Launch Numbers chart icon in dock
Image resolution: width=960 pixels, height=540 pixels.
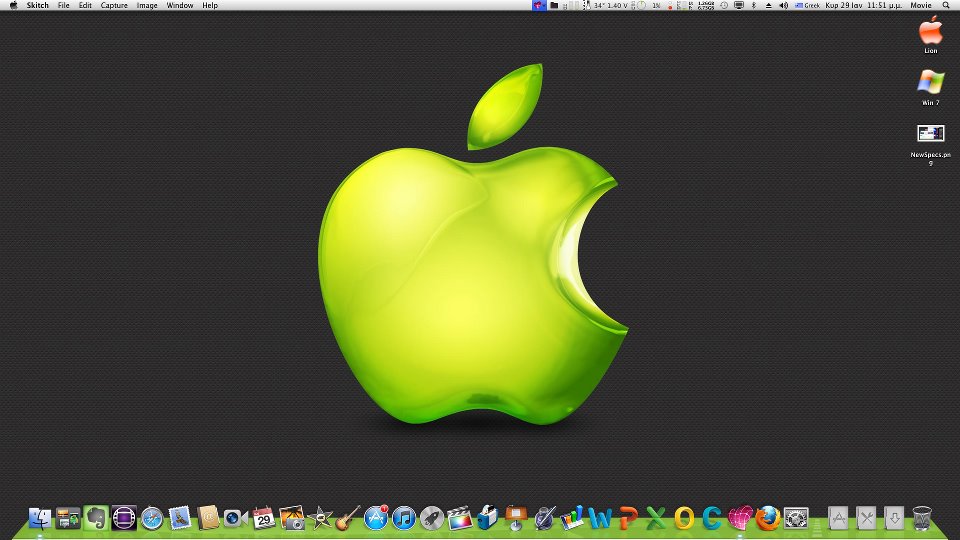572,519
